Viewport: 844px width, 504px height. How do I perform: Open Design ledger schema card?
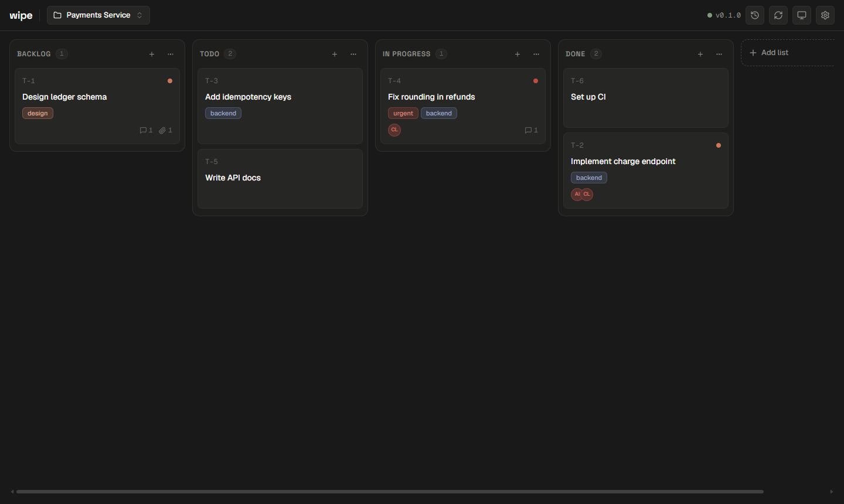click(97, 106)
